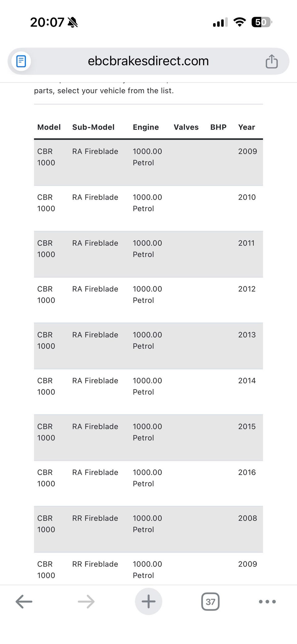Viewport: 297px width, 644px height.
Task: Tap the battery indicator in status bar
Action: point(261,22)
